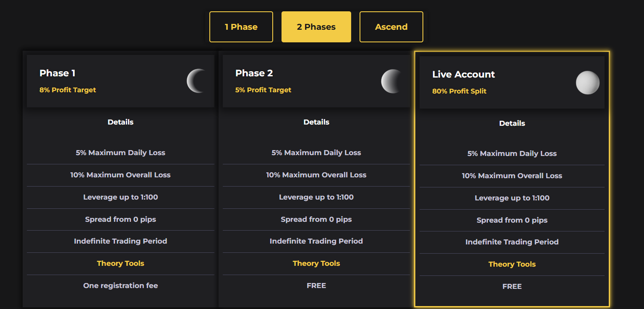Click the Phase 2 card heading
Screen dimensions: 644x309
tap(254, 73)
